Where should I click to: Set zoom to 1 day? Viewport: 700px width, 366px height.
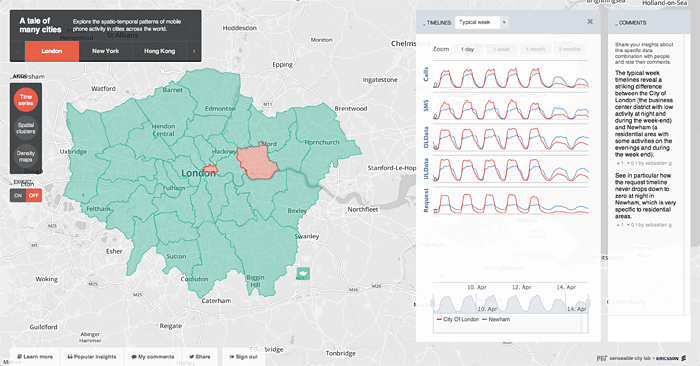coord(467,50)
